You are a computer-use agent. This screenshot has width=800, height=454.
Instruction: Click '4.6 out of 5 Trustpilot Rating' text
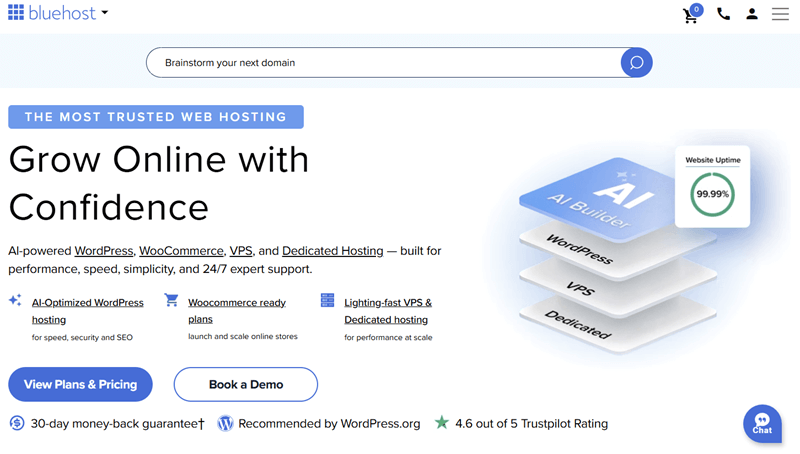[x=532, y=423]
